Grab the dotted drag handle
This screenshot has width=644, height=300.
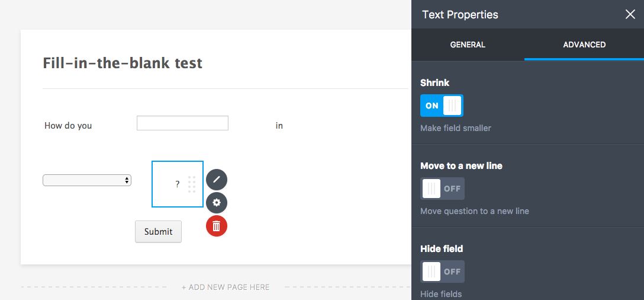tap(192, 184)
